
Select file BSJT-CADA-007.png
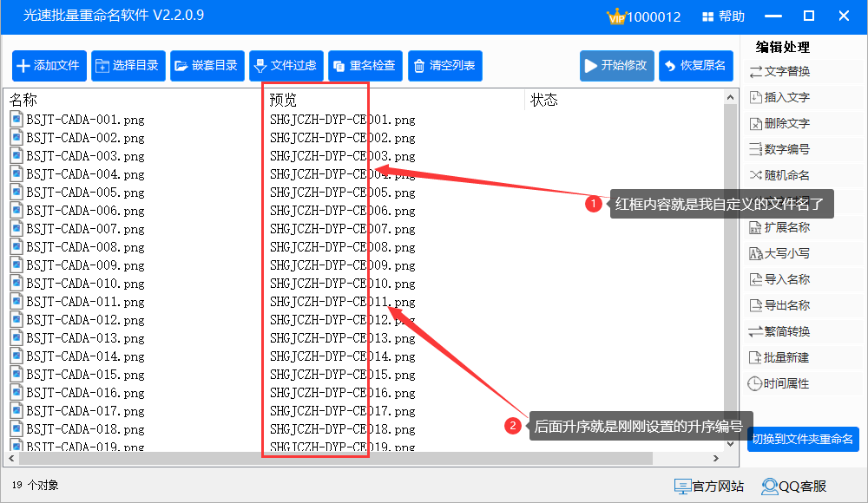click(85, 229)
